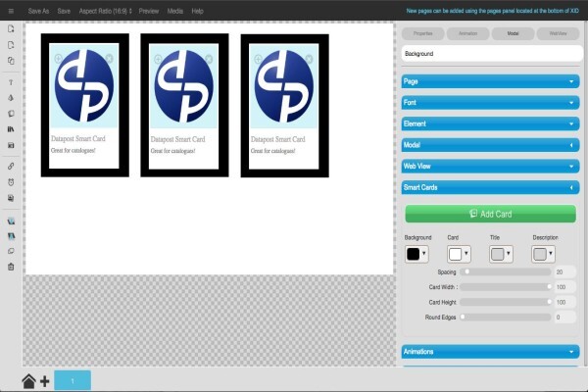588x392 pixels.
Task: Open the Help menu
Action: click(x=197, y=11)
